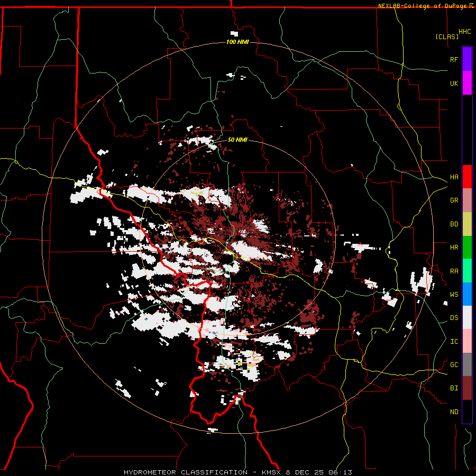Select the GC gray legend swatch
476x476 pixels.
(x=467, y=364)
